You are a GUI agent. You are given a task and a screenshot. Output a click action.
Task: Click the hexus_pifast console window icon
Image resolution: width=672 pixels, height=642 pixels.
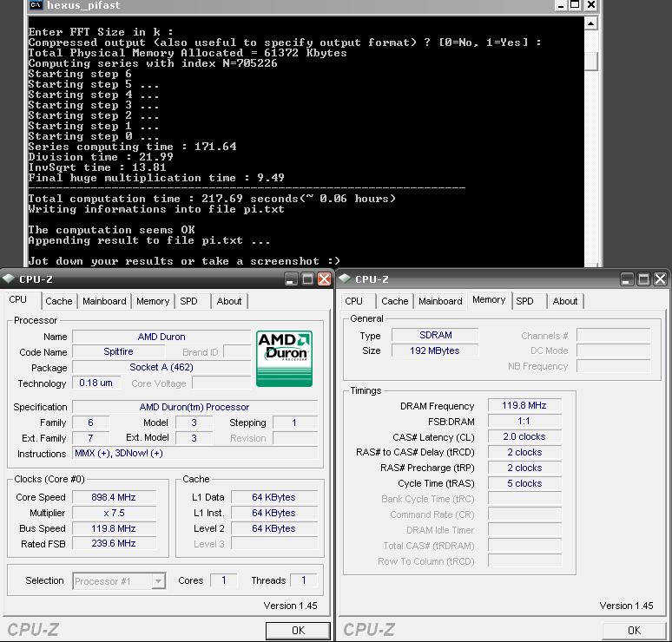36,4
